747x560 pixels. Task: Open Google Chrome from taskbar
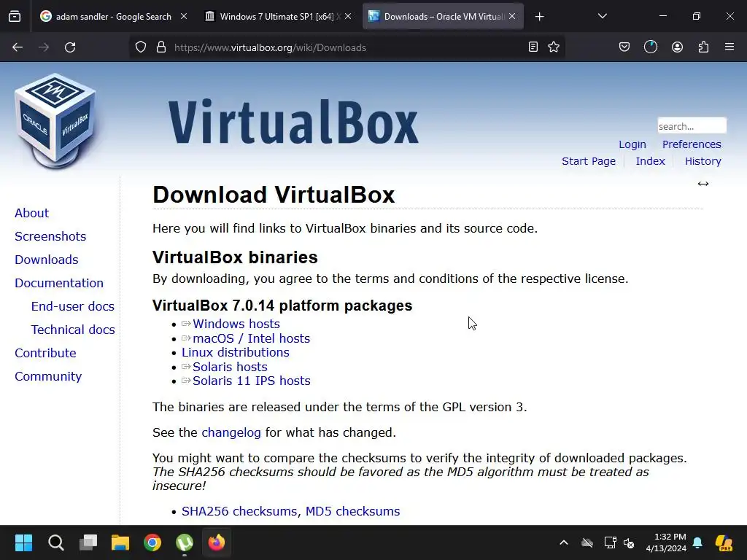[x=152, y=542]
